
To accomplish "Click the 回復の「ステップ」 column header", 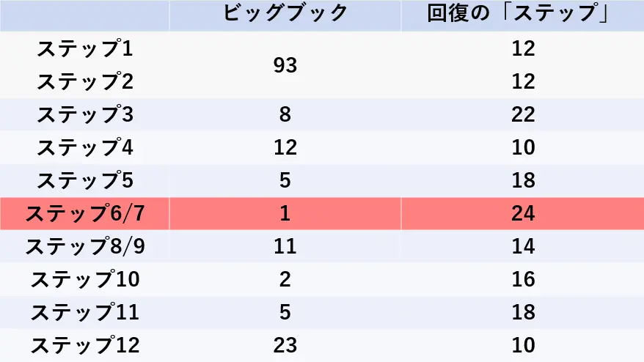I will tap(519, 13).
